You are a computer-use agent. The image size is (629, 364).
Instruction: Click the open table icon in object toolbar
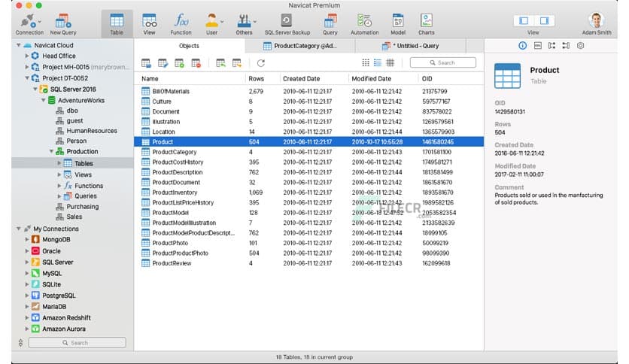tap(146, 63)
